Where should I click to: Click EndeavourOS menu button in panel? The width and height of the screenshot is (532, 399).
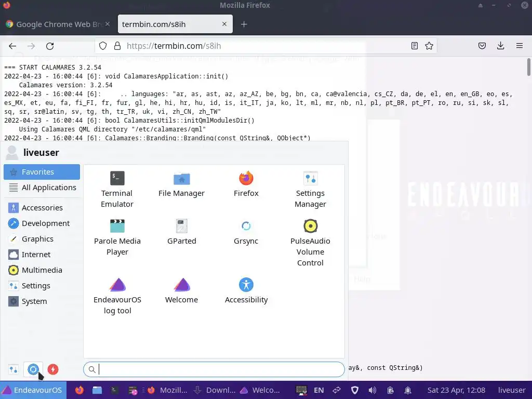pyautogui.click(x=33, y=390)
